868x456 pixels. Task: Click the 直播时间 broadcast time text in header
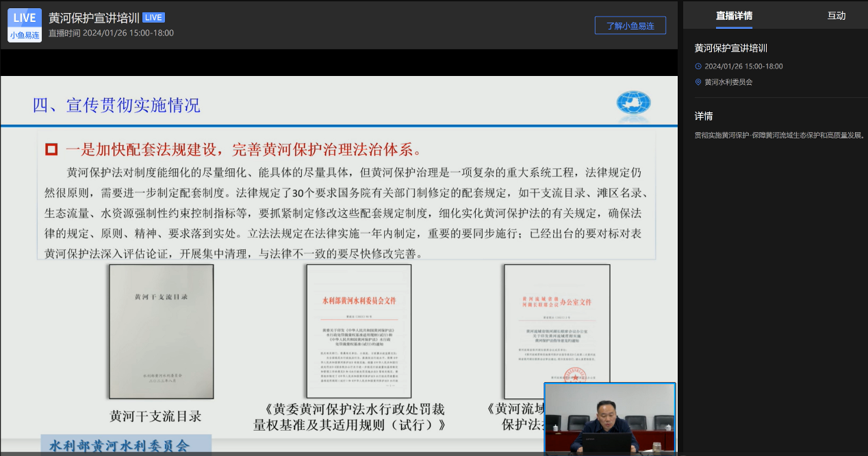click(x=111, y=33)
